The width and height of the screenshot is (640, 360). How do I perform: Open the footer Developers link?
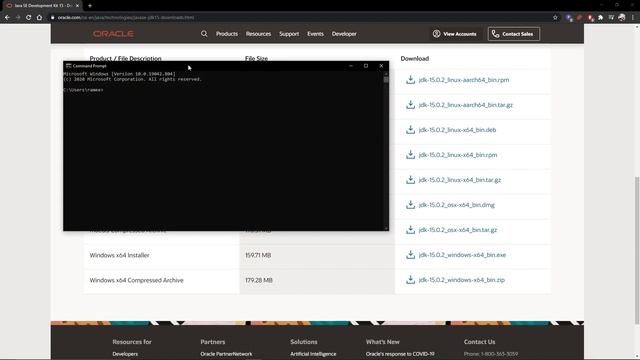125,354
